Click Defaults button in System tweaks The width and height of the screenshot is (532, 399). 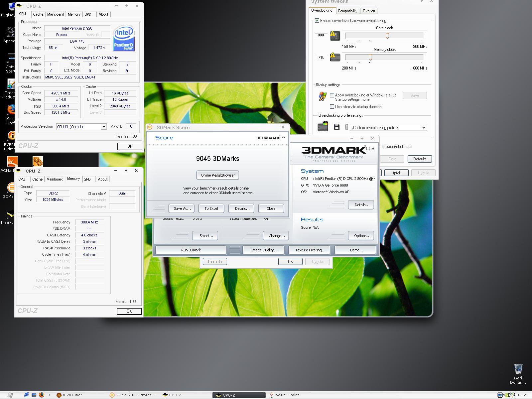pyautogui.click(x=420, y=159)
